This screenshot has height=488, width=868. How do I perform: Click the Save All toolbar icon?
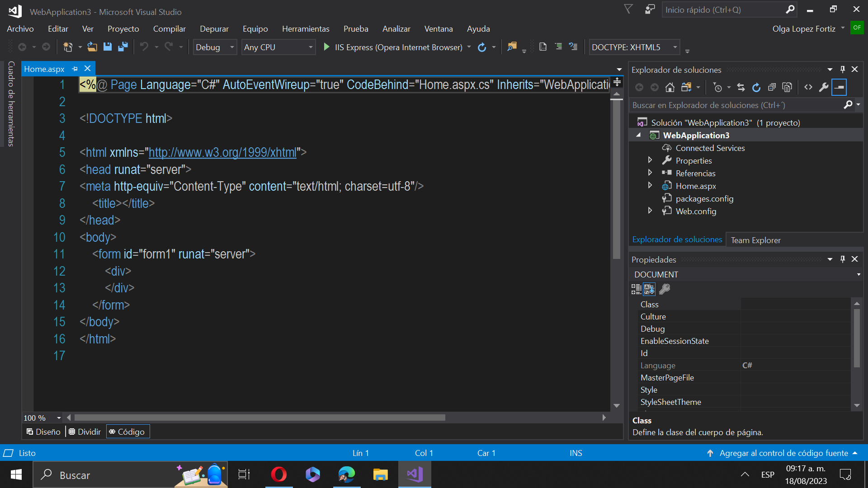pyautogui.click(x=123, y=47)
